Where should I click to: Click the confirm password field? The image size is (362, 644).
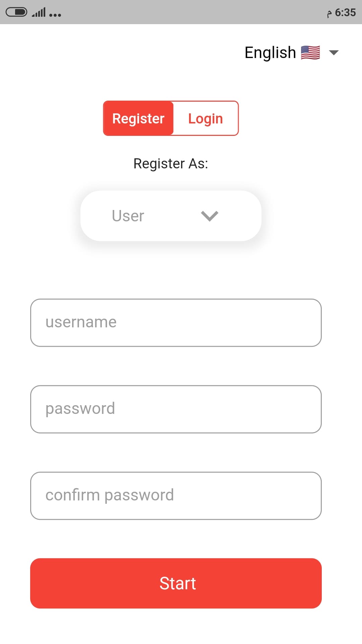coord(176,496)
